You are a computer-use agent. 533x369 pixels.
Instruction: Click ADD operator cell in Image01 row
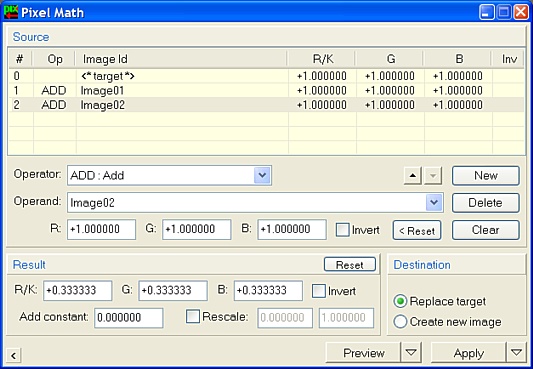54,90
